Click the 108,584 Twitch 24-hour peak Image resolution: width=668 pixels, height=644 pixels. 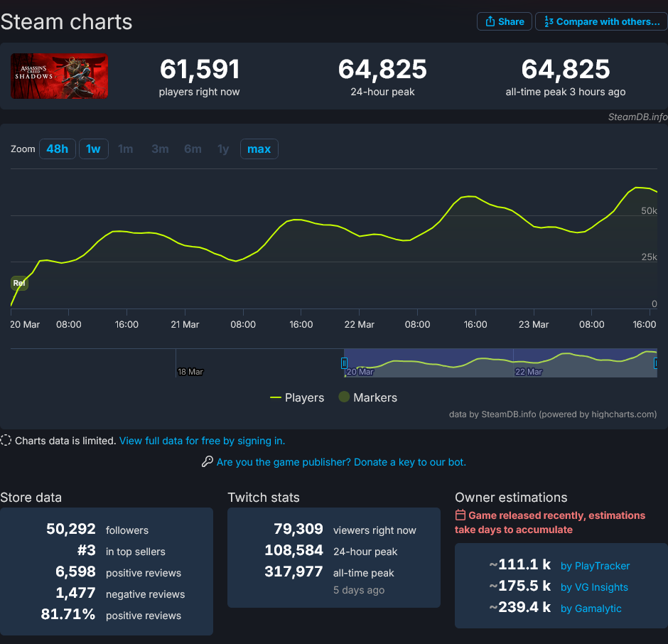point(294,550)
